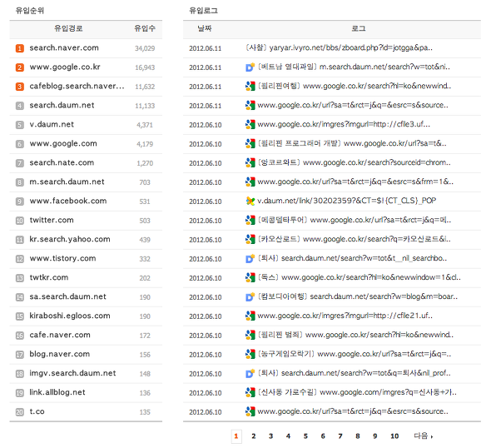The height and width of the screenshot is (448, 491).
Task: Click the gray rank 20 badge beside t.co
Action: pos(20,411)
